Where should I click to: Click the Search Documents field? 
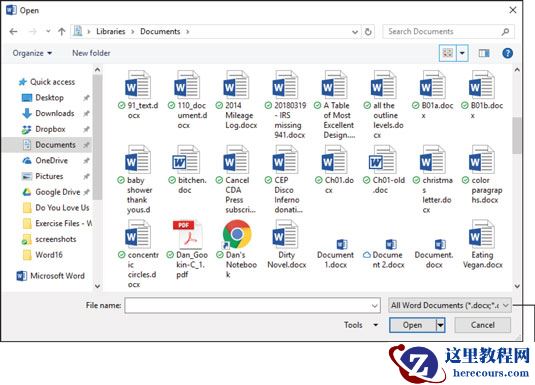click(448, 32)
